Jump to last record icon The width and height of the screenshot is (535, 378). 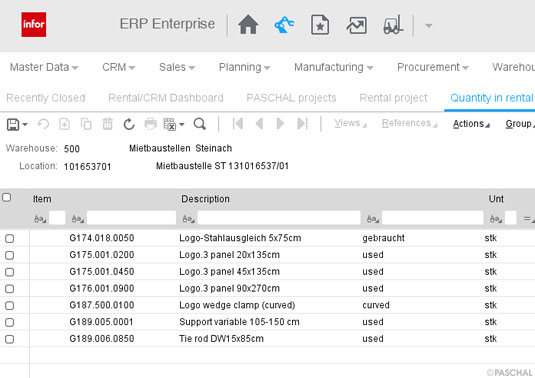click(302, 123)
